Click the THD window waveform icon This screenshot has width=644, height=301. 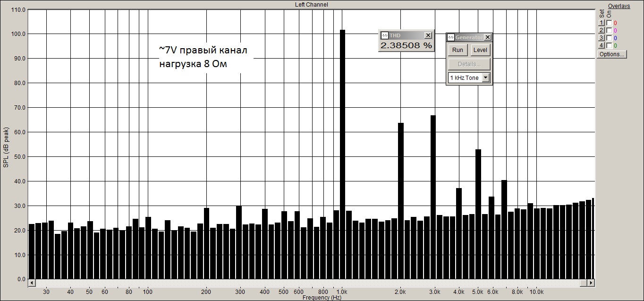(x=384, y=35)
